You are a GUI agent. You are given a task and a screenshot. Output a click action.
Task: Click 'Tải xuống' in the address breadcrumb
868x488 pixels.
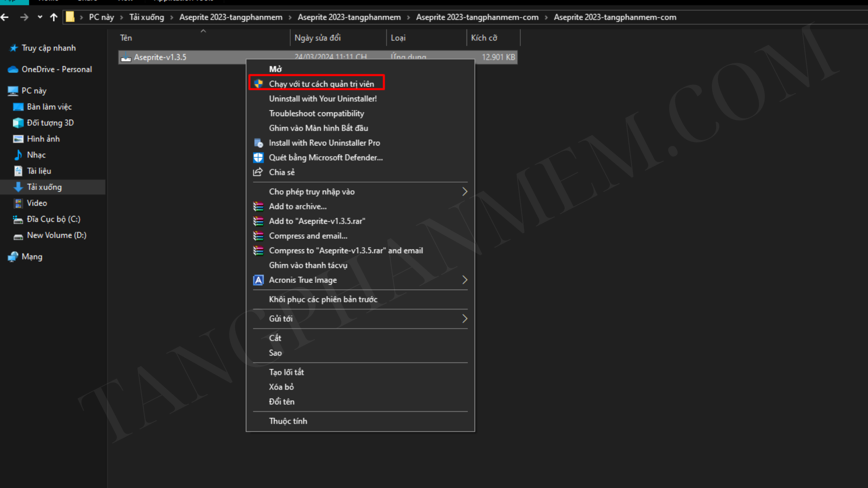point(146,17)
